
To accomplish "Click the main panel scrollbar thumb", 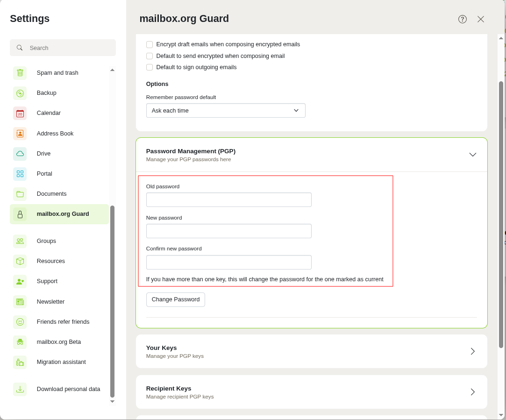I will point(501,214).
